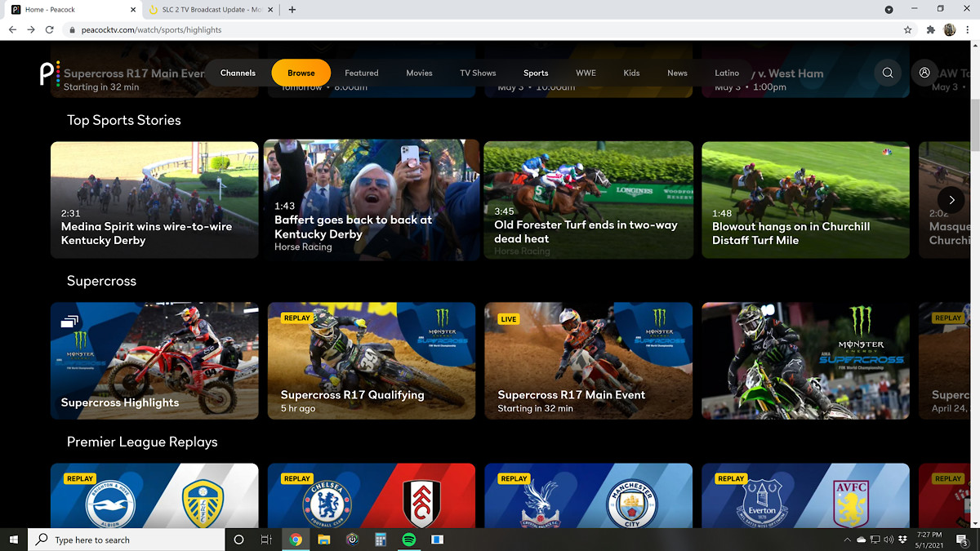Select the Browse tab
This screenshot has width=980, height=551.
301,73
